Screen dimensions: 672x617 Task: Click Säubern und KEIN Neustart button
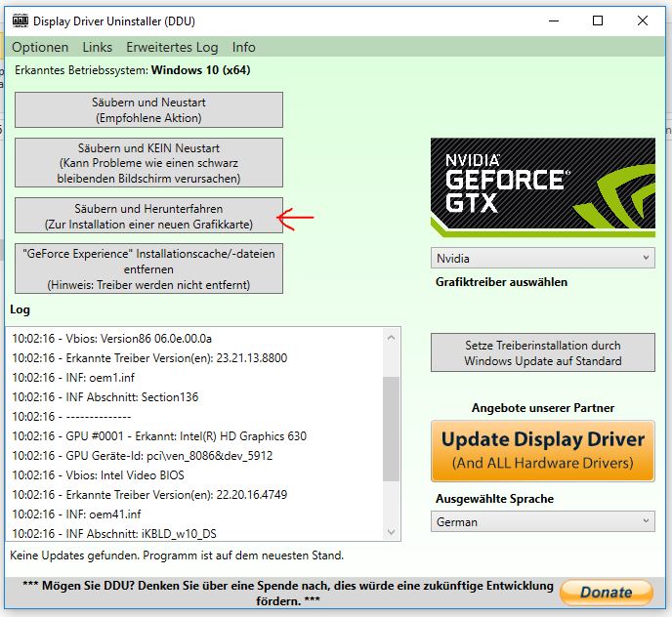[x=148, y=163]
